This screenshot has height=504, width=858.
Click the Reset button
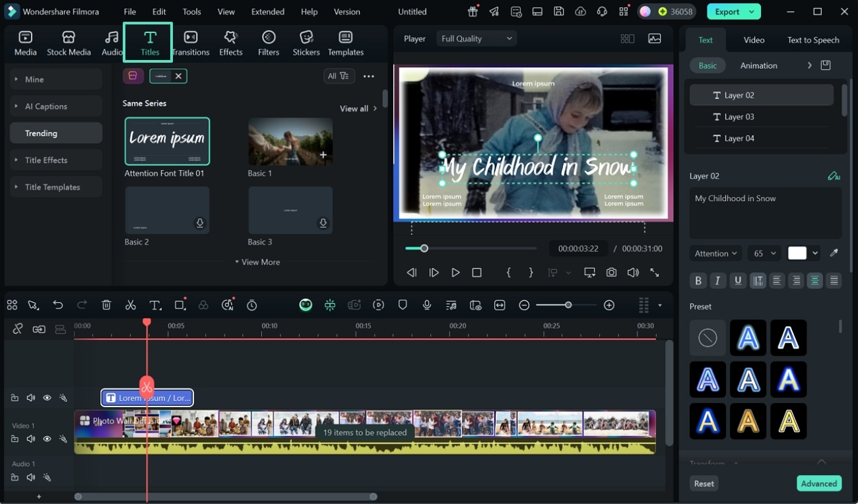point(704,484)
